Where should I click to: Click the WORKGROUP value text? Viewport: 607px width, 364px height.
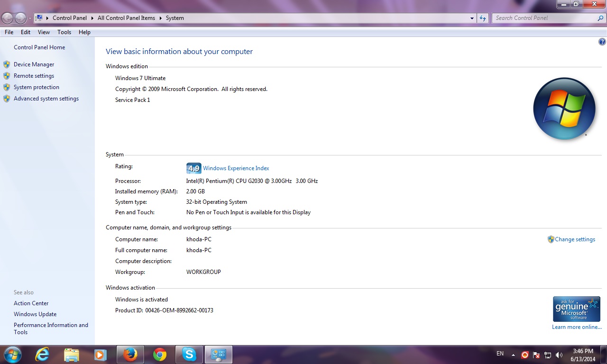click(x=203, y=272)
